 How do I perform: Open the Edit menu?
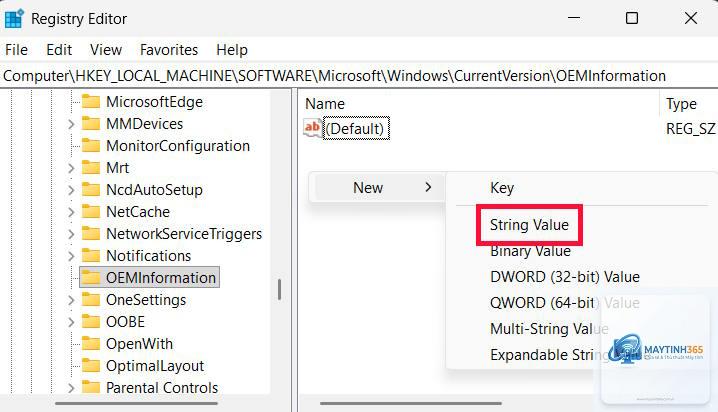tap(59, 49)
